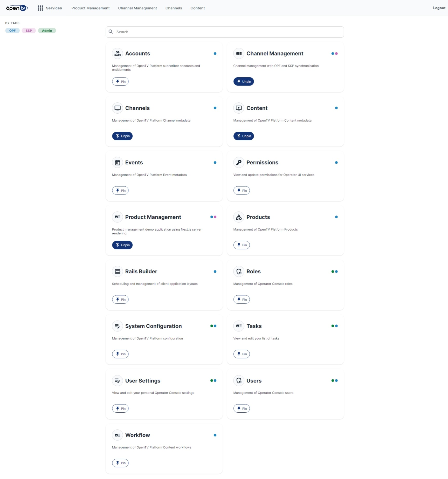Unpin the Channels service
This screenshot has width=448, height=479.
pos(122,136)
